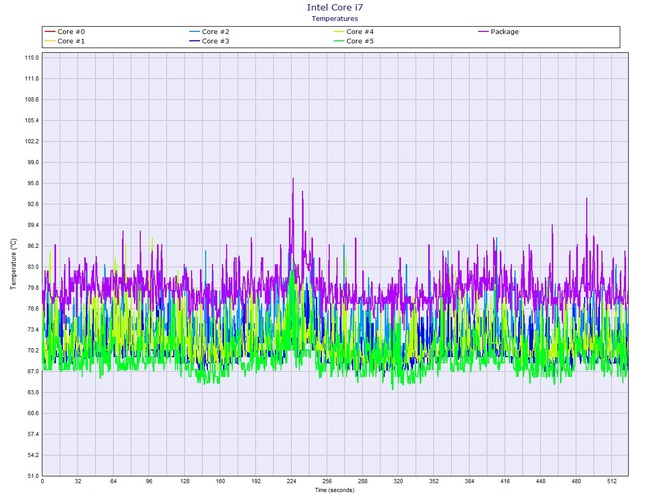Click the 416 x-axis tick label
Image resolution: width=670 pixels, height=502 pixels.
pos(505,481)
